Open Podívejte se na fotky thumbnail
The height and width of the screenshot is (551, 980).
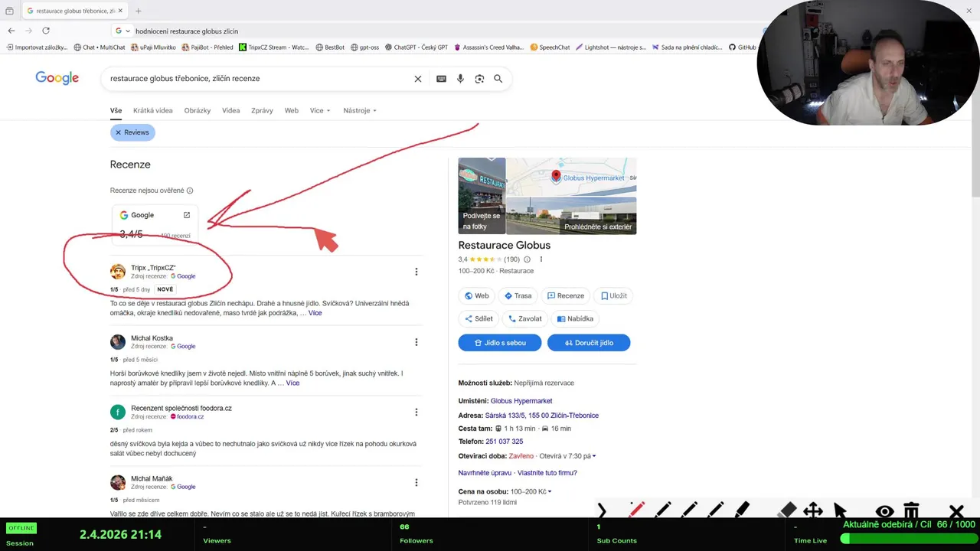482,195
